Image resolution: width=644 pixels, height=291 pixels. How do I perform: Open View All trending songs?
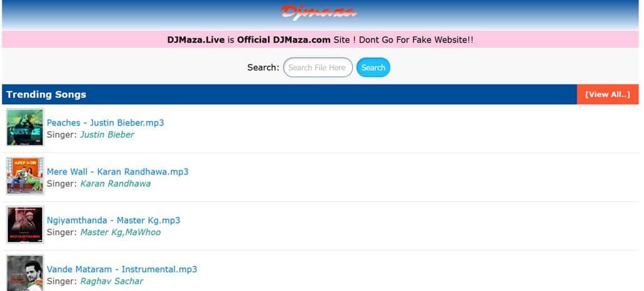[607, 95]
